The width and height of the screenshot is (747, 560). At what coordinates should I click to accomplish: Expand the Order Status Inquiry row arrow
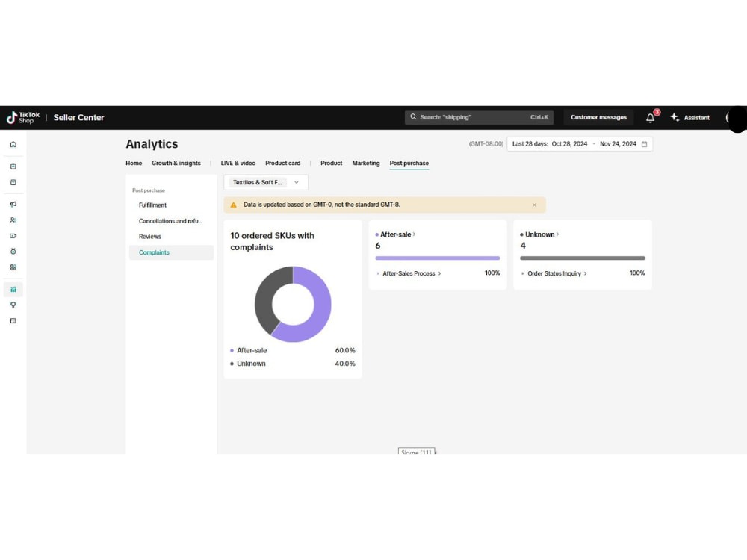(x=523, y=273)
